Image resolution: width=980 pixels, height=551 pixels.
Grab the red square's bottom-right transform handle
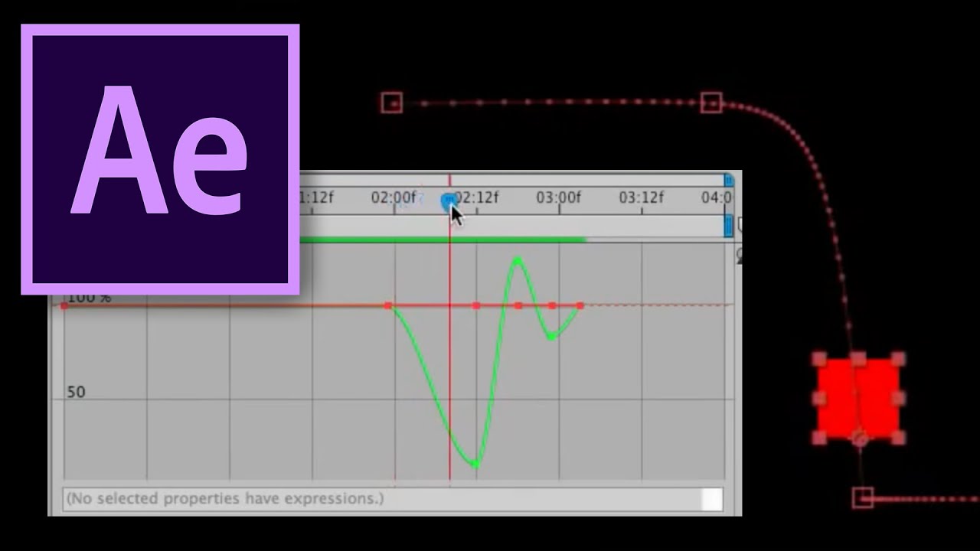pos(899,438)
